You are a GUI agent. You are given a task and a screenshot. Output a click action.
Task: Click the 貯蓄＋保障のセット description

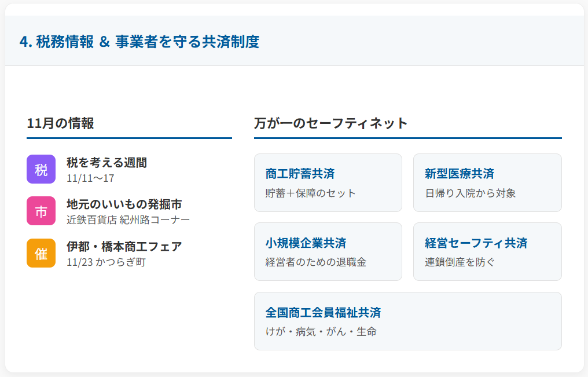310,193
